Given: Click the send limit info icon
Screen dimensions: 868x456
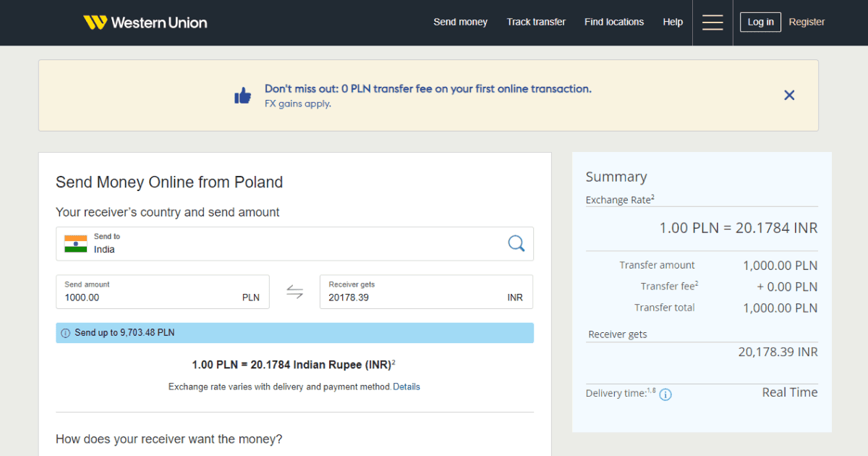Looking at the screenshot, I should (66, 333).
